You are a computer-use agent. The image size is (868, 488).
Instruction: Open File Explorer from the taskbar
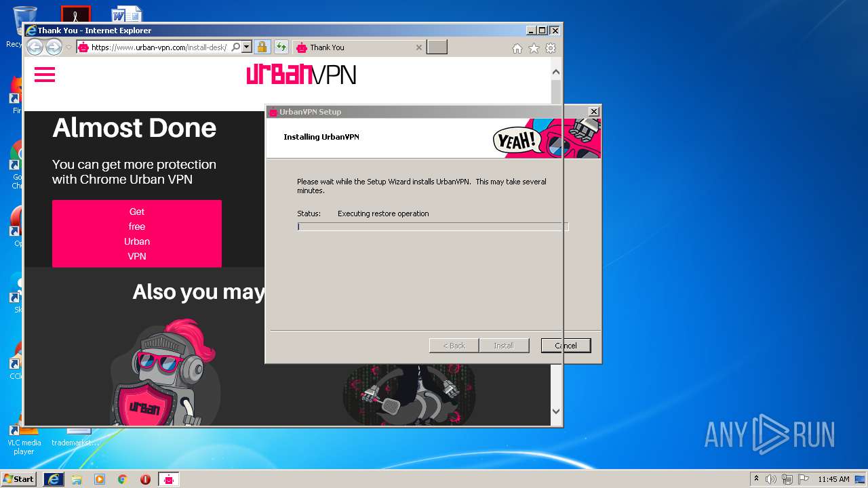tap(77, 479)
